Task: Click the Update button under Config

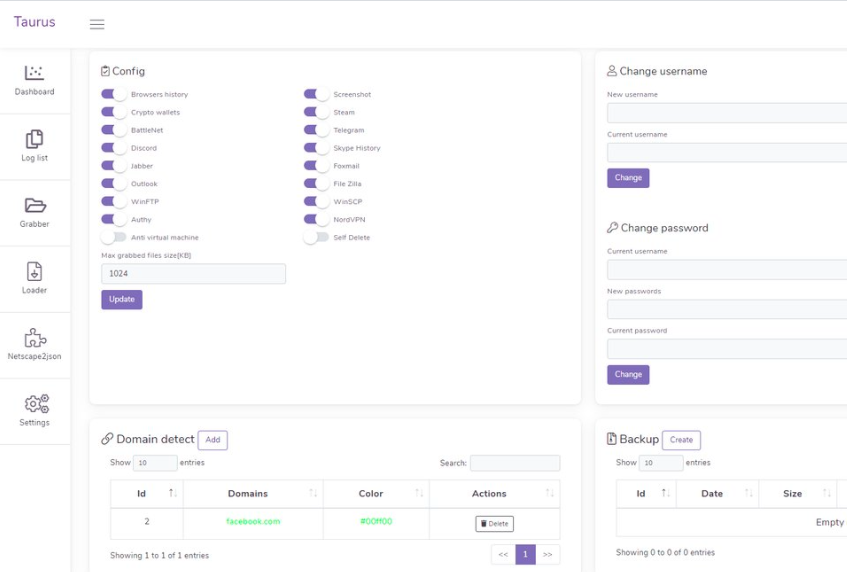Action: click(122, 299)
